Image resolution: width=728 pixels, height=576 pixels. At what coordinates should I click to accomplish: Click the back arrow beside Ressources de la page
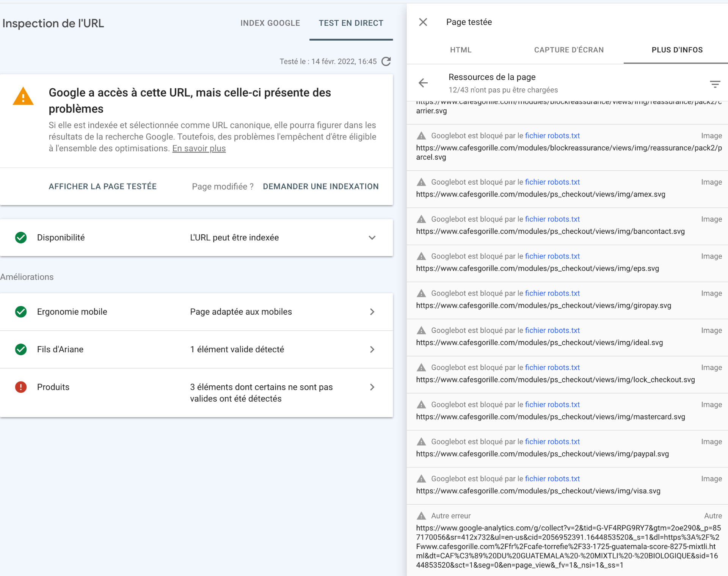[423, 83]
